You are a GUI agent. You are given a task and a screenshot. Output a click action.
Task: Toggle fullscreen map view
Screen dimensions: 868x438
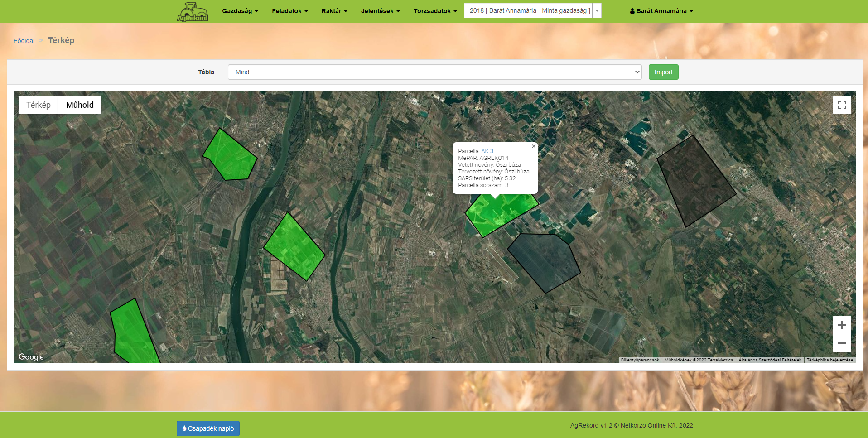(842, 105)
